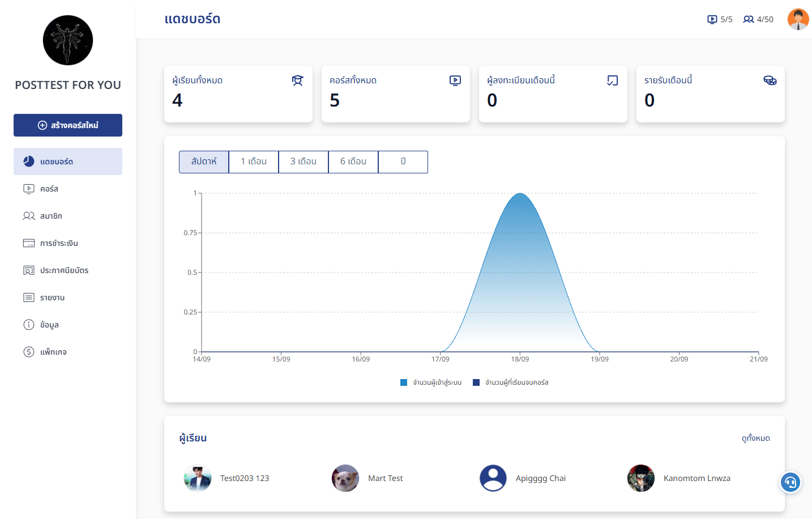Image resolution: width=812 pixels, height=519 pixels.
Task: Toggle the จำนวนผู้เข้าสู่ระบบ legend swatch
Action: pos(404,382)
